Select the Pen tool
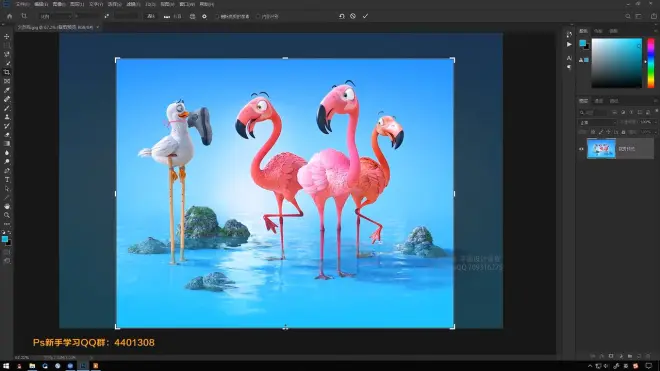 (7, 171)
